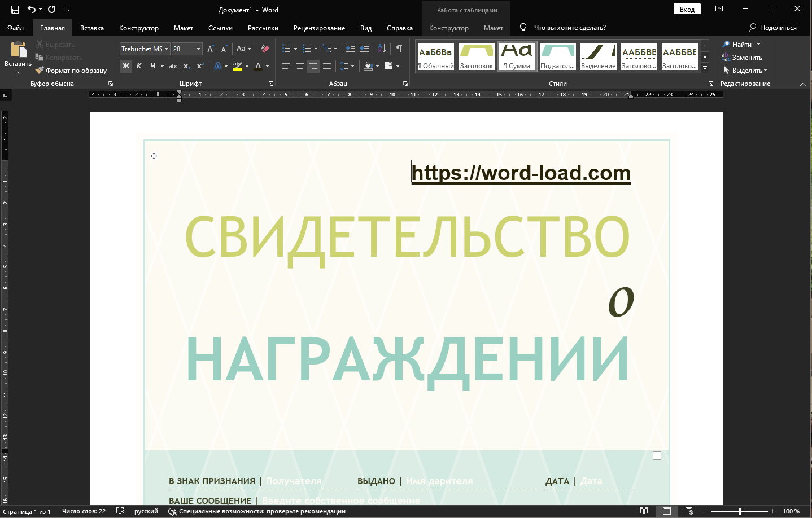Image resolution: width=812 pixels, height=518 pixels.
Task: Click the yellow text highlight color button
Action: coord(238,66)
